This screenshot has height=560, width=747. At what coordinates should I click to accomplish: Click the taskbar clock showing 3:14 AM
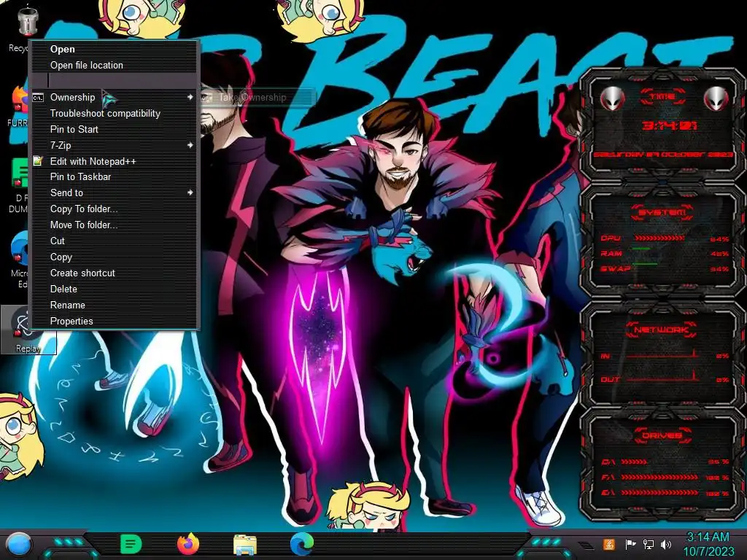click(708, 537)
